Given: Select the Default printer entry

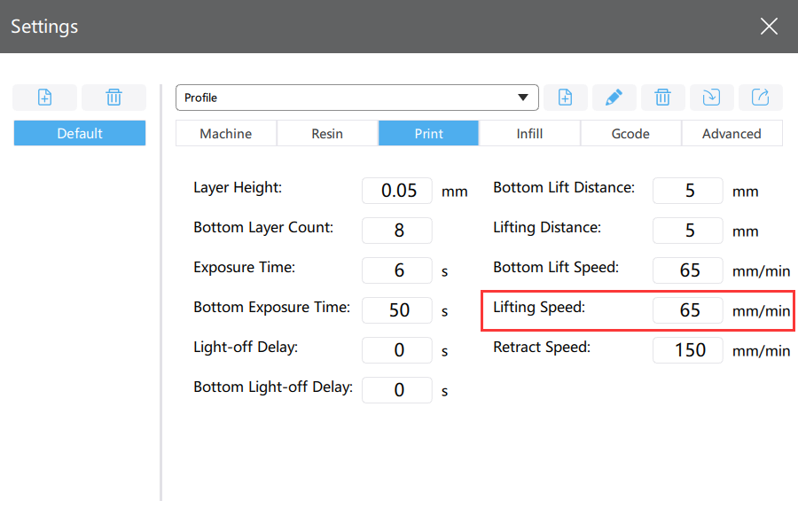Looking at the screenshot, I should [80, 133].
